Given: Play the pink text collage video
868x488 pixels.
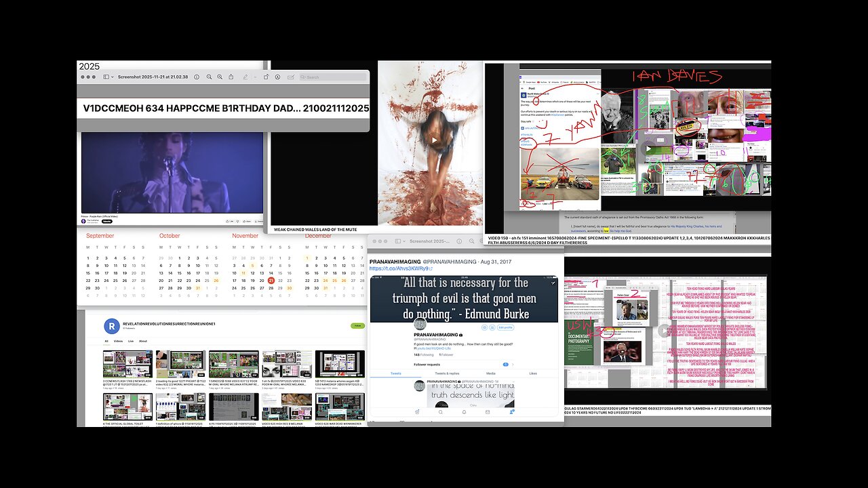Looking at the screenshot, I should point(664,331).
